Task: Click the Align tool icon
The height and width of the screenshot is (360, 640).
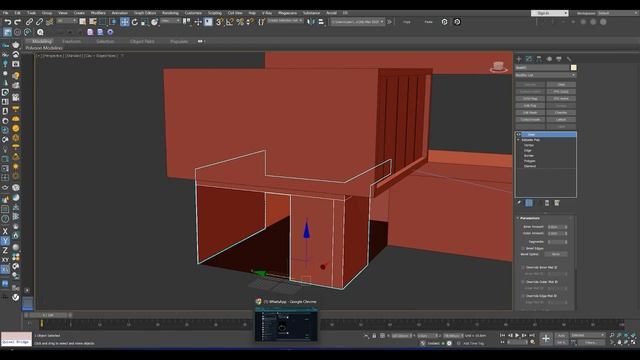Action: pos(321,22)
